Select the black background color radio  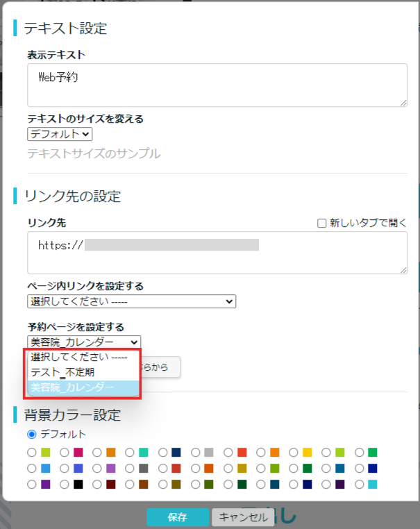point(65,484)
